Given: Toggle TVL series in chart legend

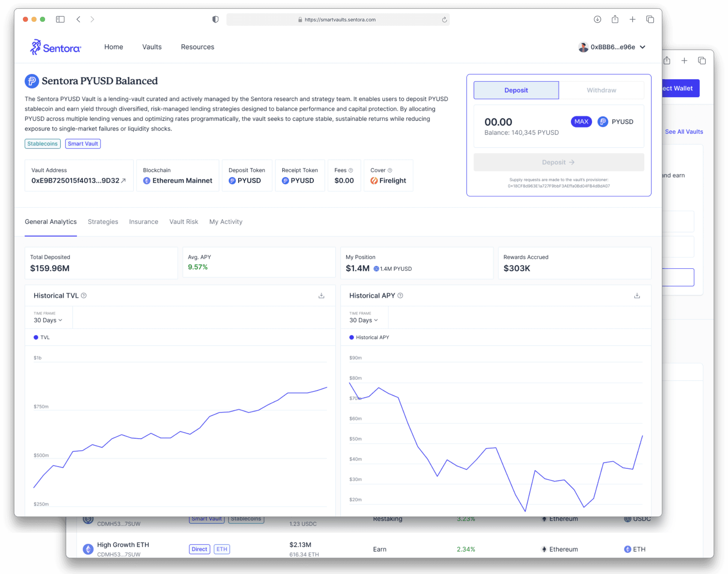Looking at the screenshot, I should click(x=42, y=337).
